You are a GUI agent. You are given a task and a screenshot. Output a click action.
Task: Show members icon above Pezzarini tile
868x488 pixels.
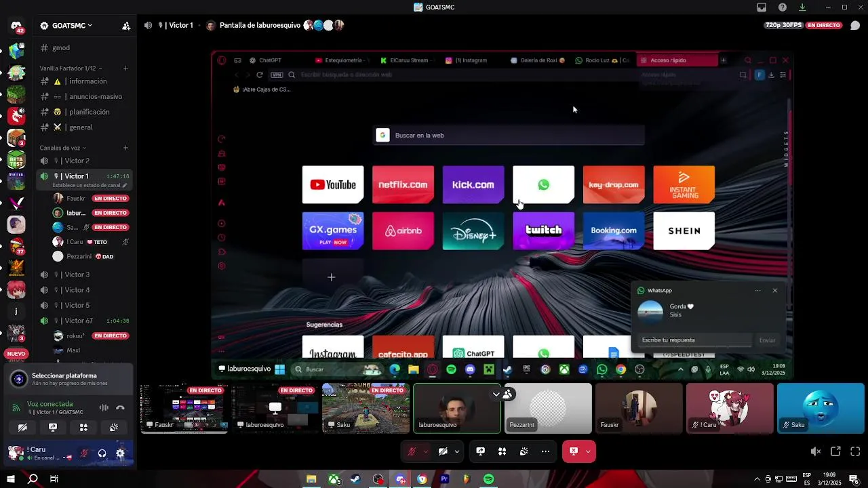pos(507,394)
